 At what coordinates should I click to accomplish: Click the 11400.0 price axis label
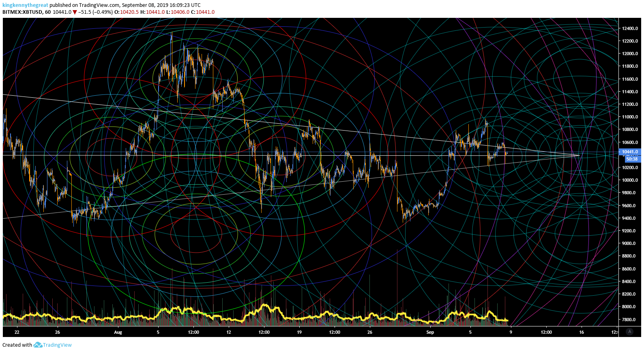click(x=630, y=92)
